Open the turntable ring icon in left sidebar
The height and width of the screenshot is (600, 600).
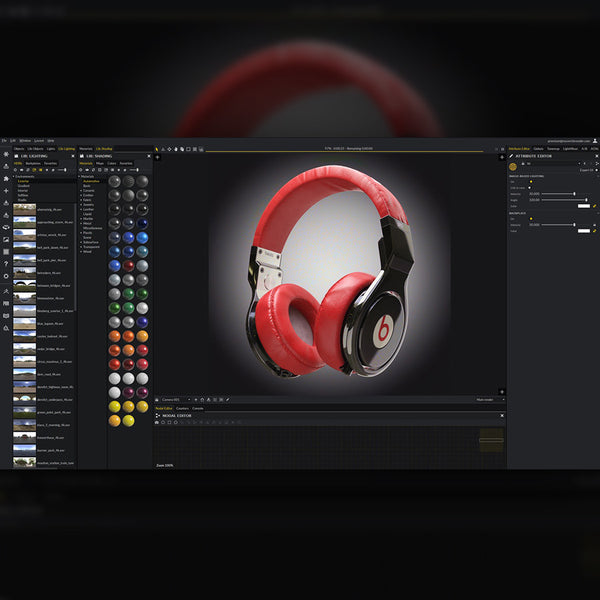point(6,227)
